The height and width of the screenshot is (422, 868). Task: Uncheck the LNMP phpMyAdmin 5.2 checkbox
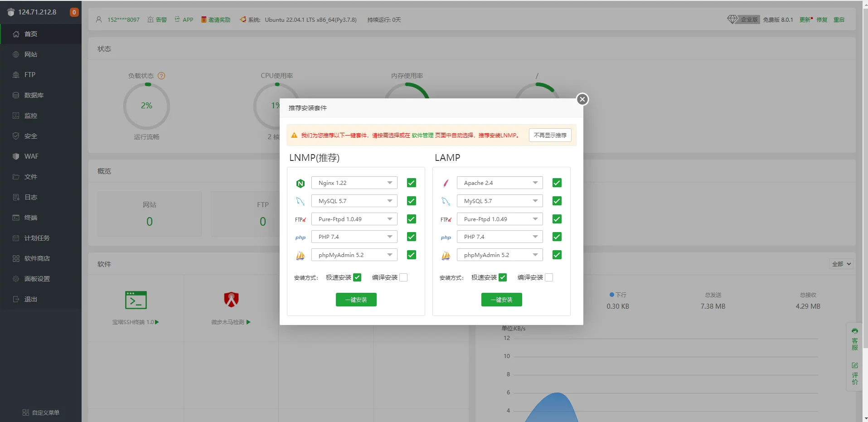[x=412, y=255]
